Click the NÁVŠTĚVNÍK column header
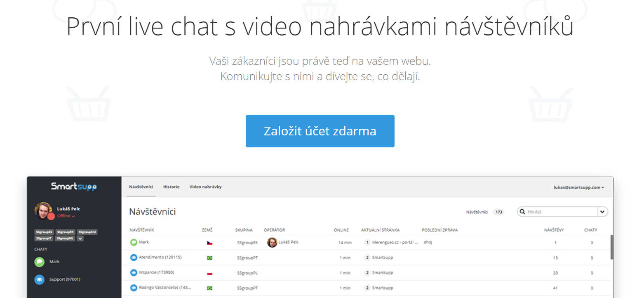The image size is (644, 298). 141,230
